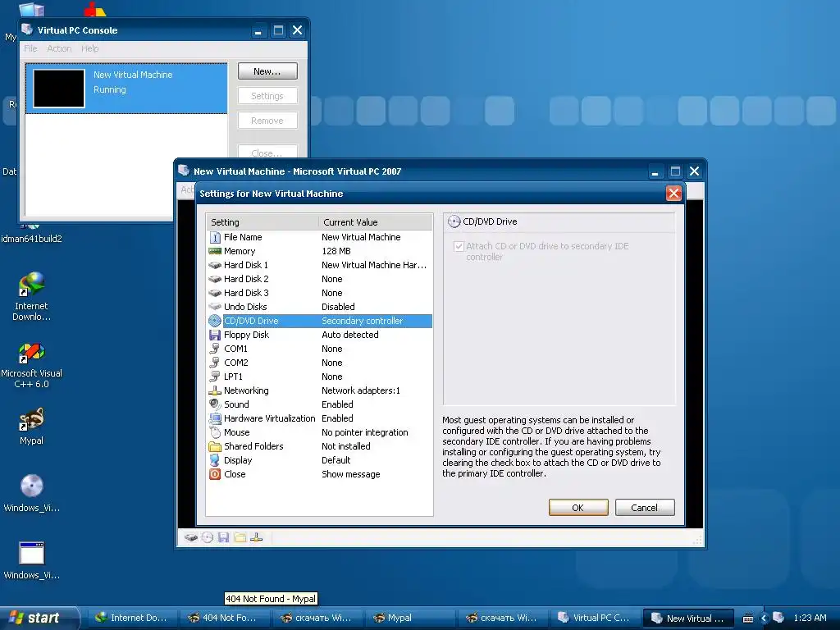Click OK in the Settings dialog
The width and height of the screenshot is (840, 630).
(578, 507)
